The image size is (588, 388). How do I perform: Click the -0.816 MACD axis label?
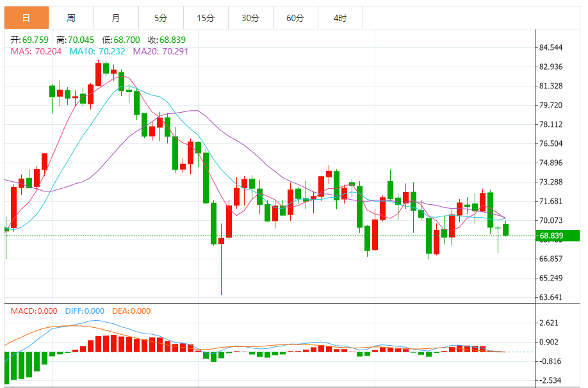tap(549, 361)
